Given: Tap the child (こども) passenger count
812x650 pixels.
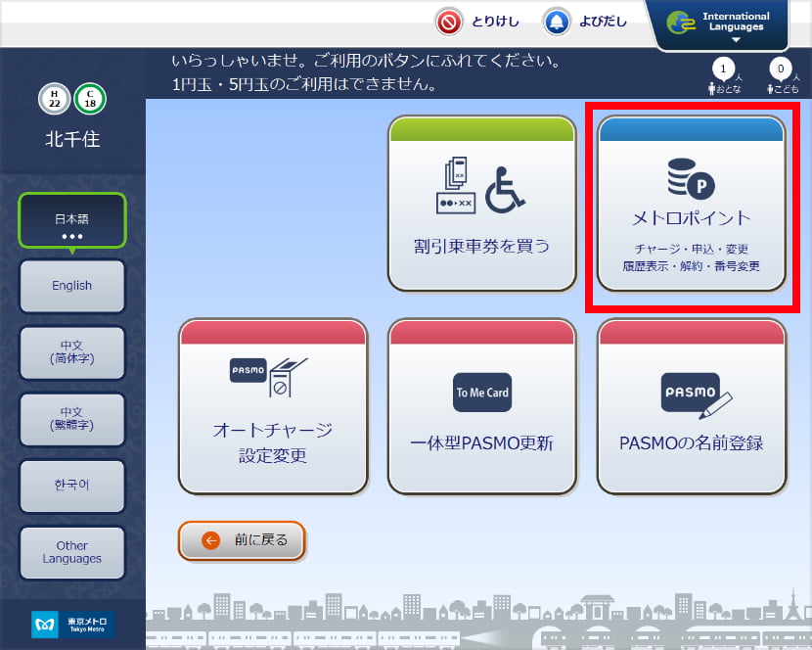Looking at the screenshot, I should click(780, 74).
